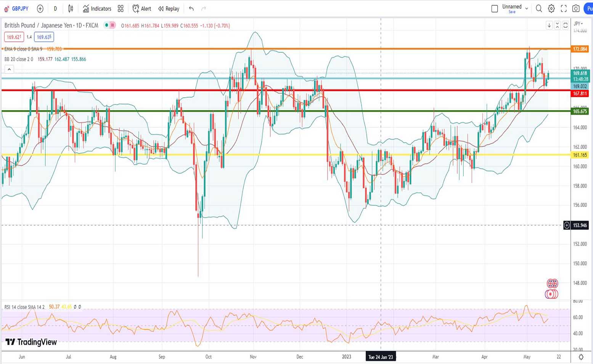
Task: Toggle maximize chart pane button
Action: [566, 25]
